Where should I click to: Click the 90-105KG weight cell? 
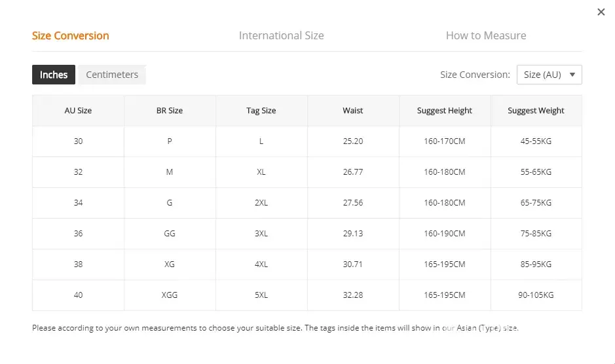pyautogui.click(x=536, y=295)
